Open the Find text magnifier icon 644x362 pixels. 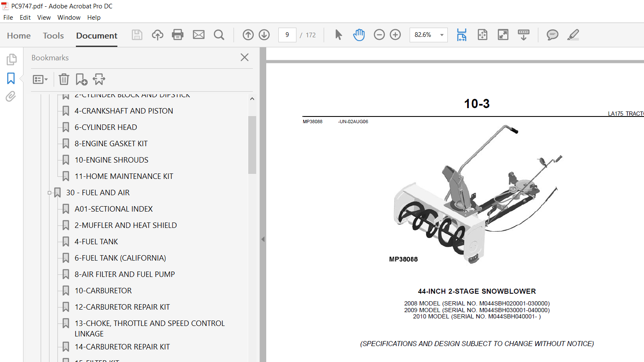219,35
